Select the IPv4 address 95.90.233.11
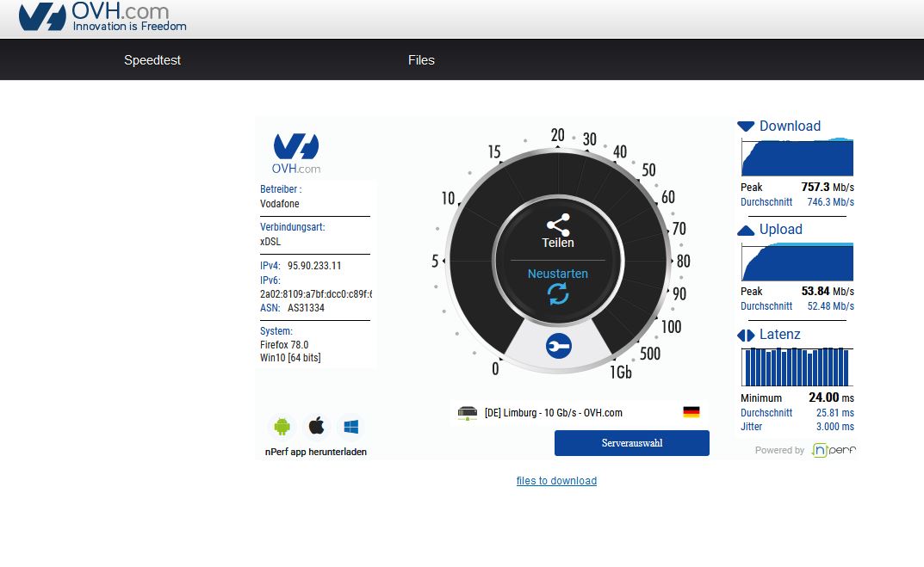 click(x=314, y=266)
